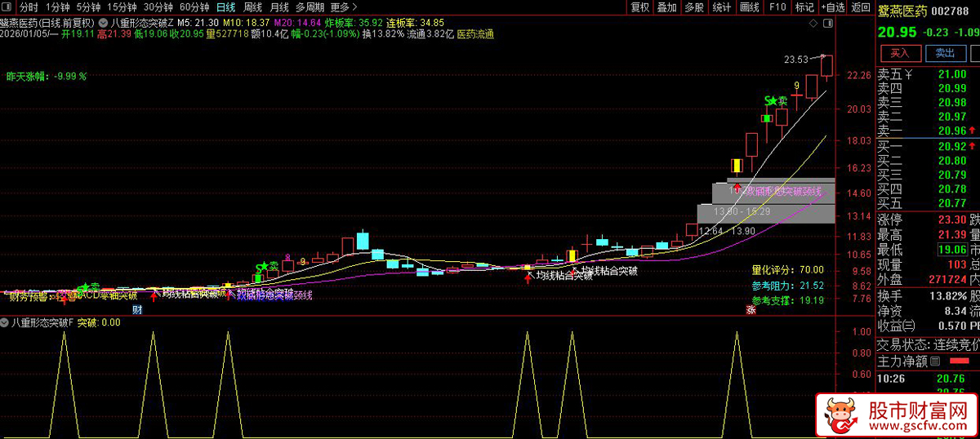This screenshot has width=980, height=439.
Task: Click the M20: 14.64 moving average label
Action: (x=298, y=22)
